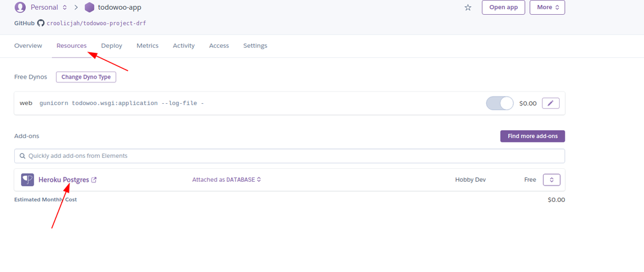Open the Attached as DATABASE dropdown
The width and height of the screenshot is (644, 272).
pyautogui.click(x=227, y=180)
